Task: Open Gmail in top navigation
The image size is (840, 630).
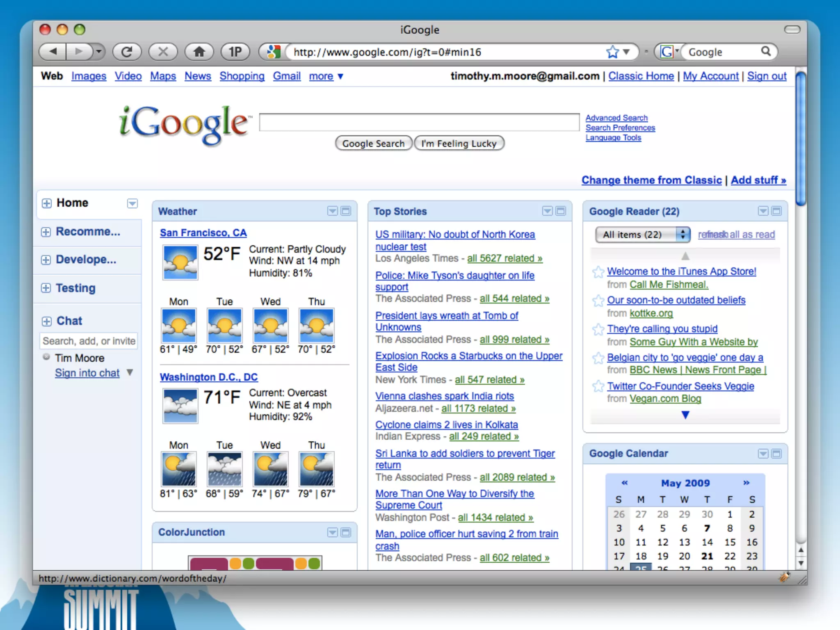Action: point(287,76)
